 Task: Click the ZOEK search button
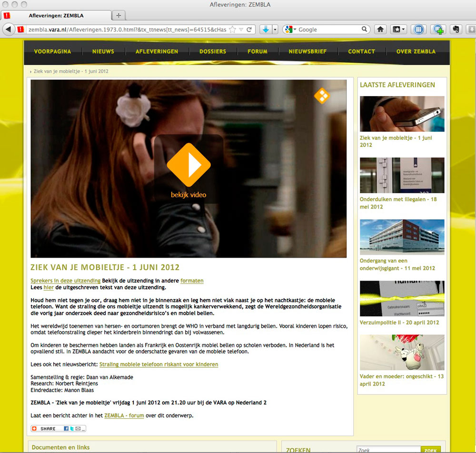430,450
